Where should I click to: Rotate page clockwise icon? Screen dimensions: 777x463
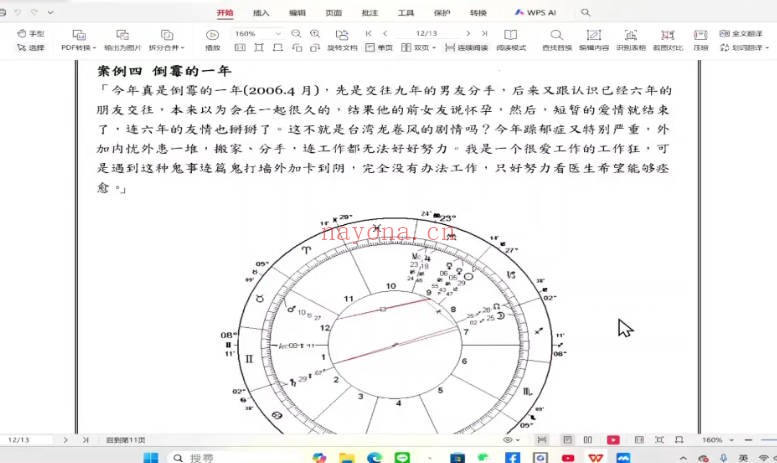tap(315, 48)
